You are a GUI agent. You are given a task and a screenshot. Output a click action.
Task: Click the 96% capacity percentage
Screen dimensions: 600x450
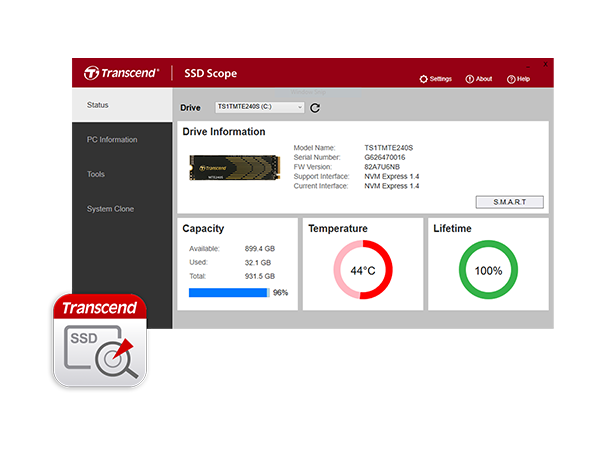pos(280,293)
